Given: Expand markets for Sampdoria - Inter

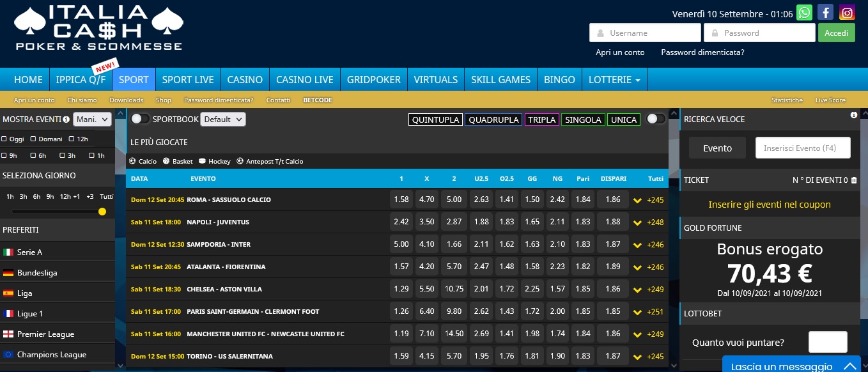Looking at the screenshot, I should click(637, 245).
